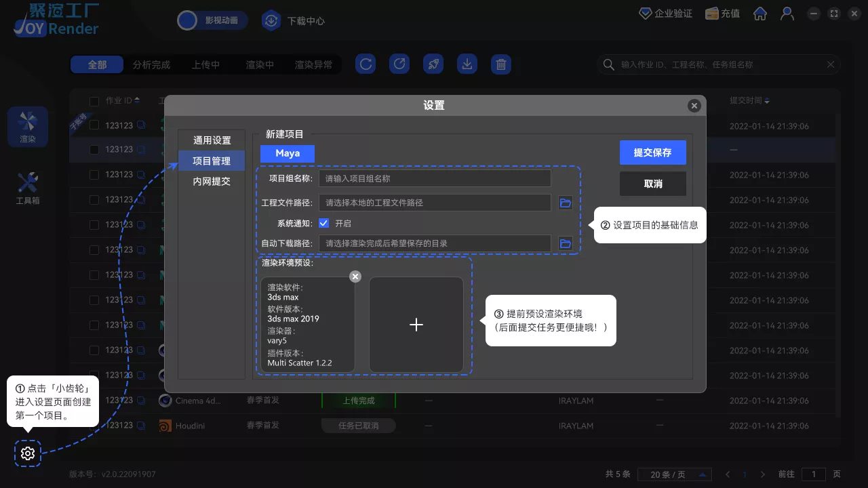Tick the checkbox in the 子账号 row

coord(94,125)
